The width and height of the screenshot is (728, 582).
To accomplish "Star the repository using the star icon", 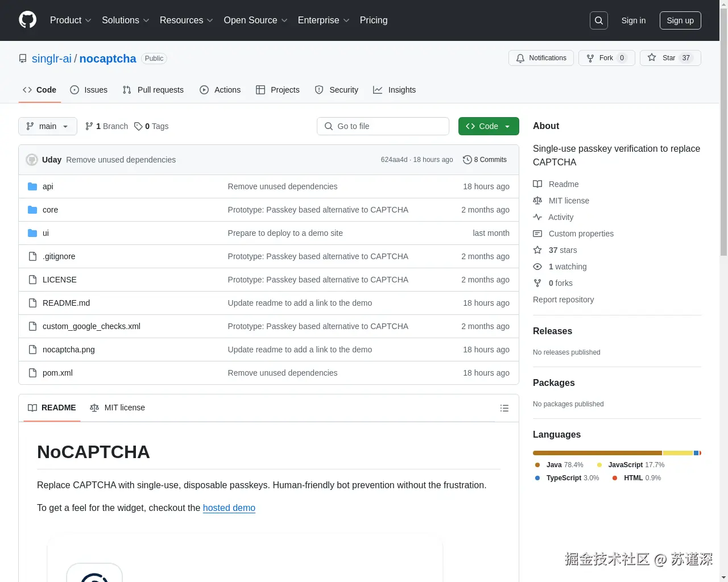I will point(652,57).
